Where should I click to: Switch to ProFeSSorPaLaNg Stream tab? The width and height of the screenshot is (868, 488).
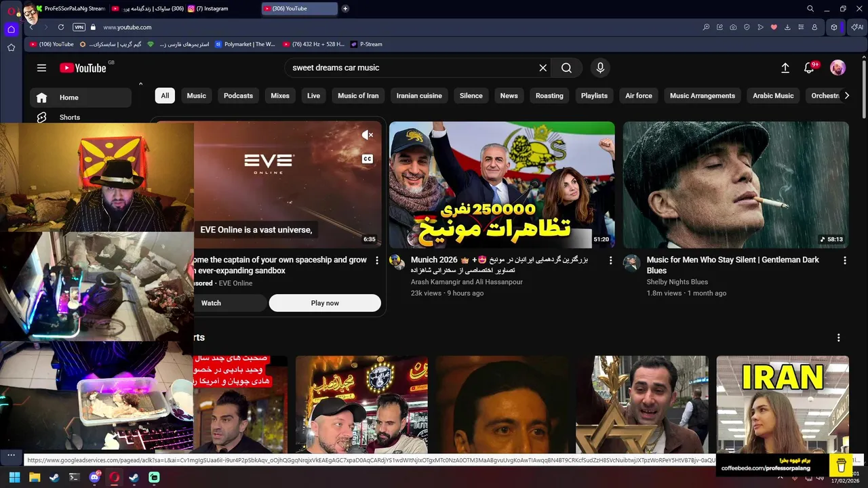(71, 9)
